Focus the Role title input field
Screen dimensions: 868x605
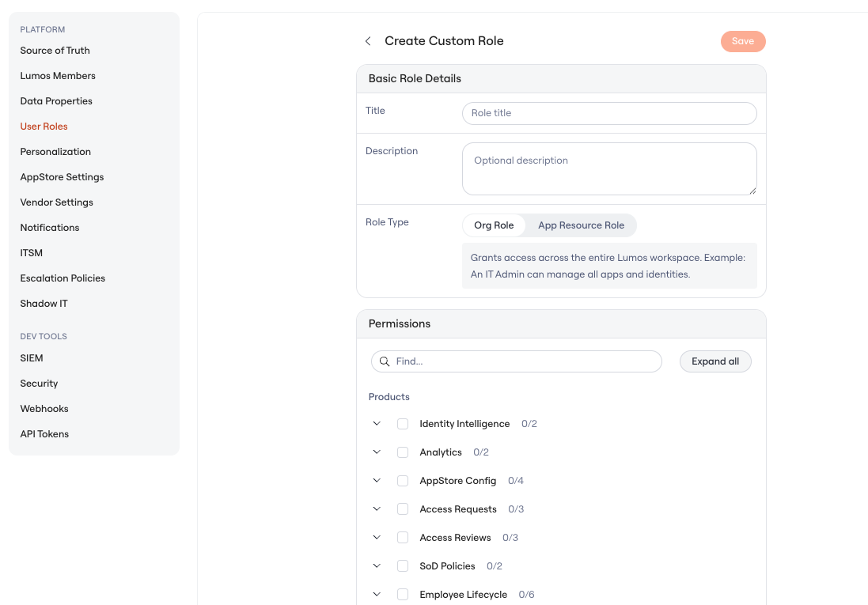609,113
